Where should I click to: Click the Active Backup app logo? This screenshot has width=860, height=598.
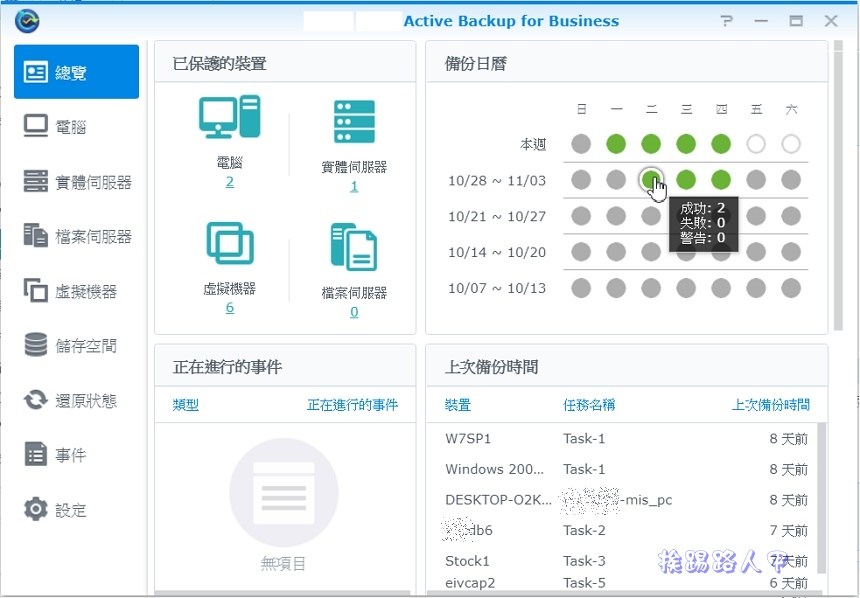[x=27, y=21]
